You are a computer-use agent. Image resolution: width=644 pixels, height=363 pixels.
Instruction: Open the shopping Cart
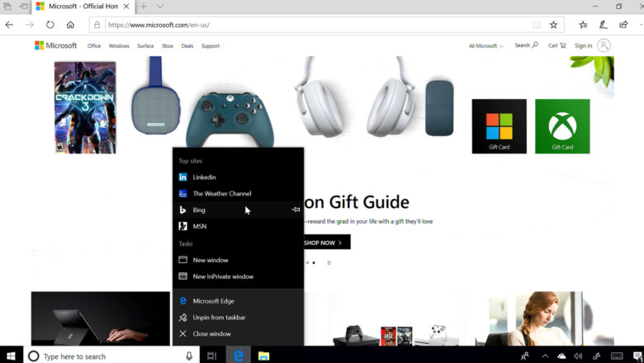tap(557, 45)
